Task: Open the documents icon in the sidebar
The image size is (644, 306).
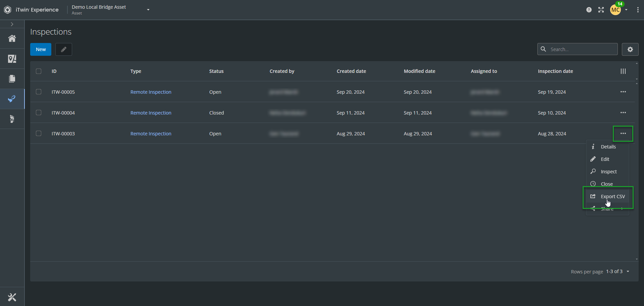Action: 12,79
